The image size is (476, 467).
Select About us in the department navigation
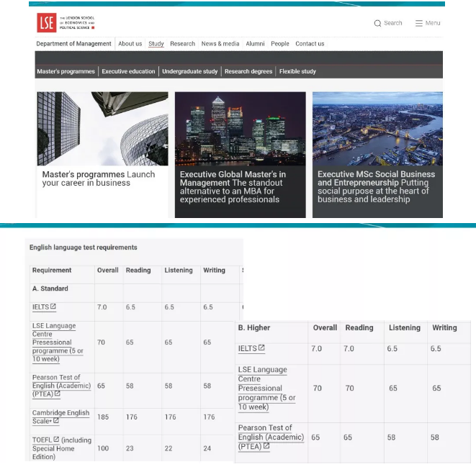(130, 44)
